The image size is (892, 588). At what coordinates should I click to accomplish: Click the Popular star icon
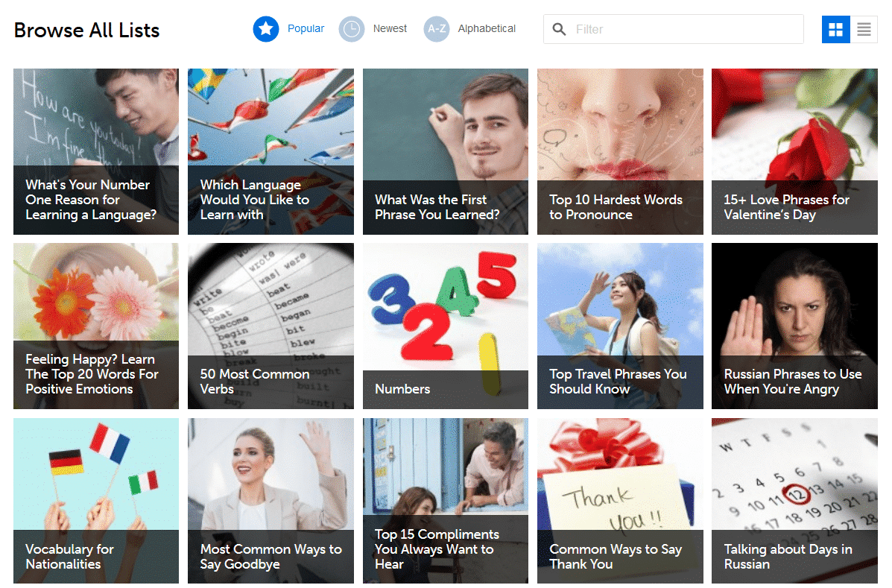click(265, 29)
